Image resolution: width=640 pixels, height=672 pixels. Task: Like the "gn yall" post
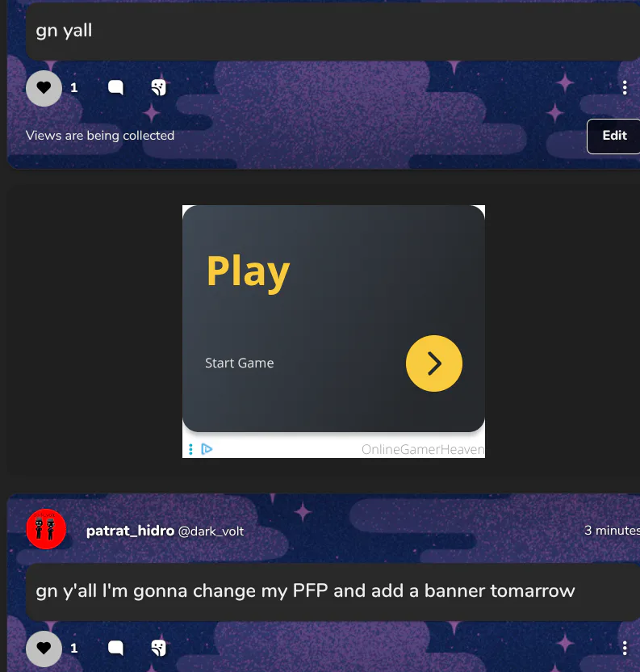[x=44, y=88]
